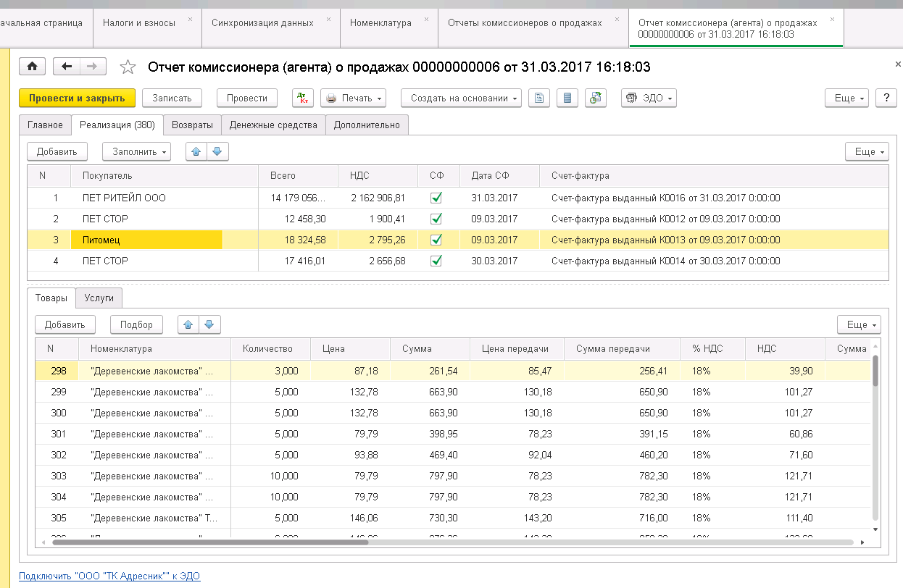Expand the Печать dropdown
903x588 pixels.
tap(353, 98)
